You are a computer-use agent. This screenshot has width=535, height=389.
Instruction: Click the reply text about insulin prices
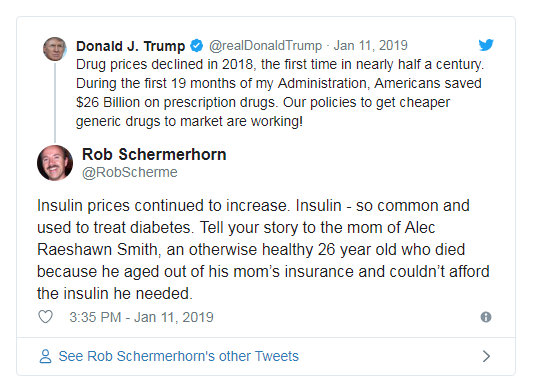click(263, 250)
